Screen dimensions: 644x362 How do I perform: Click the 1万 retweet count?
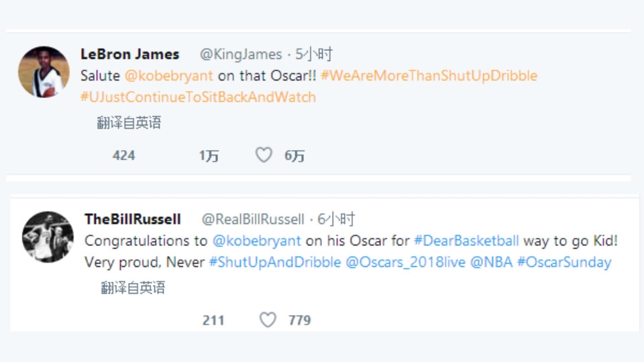(x=209, y=156)
